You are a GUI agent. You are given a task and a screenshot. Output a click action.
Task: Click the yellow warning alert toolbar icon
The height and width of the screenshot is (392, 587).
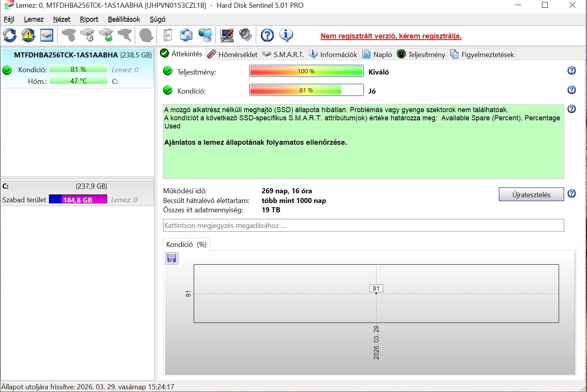coord(28,35)
